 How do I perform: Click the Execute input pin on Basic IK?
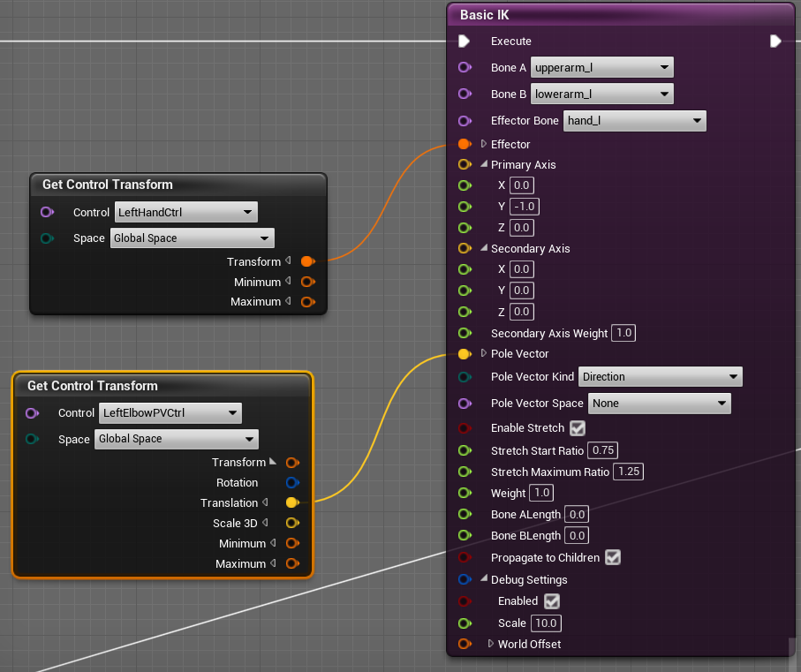[464, 42]
